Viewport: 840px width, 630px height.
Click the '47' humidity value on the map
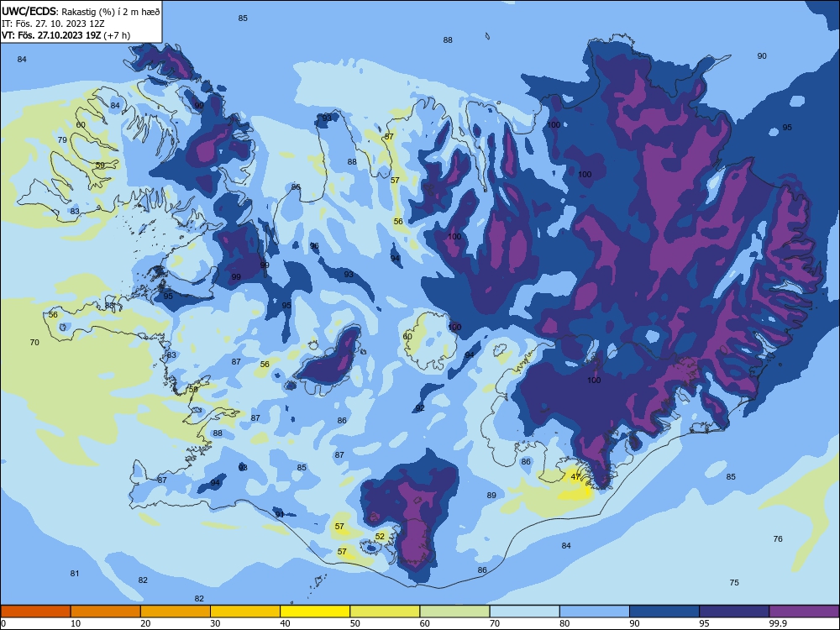[575, 477]
